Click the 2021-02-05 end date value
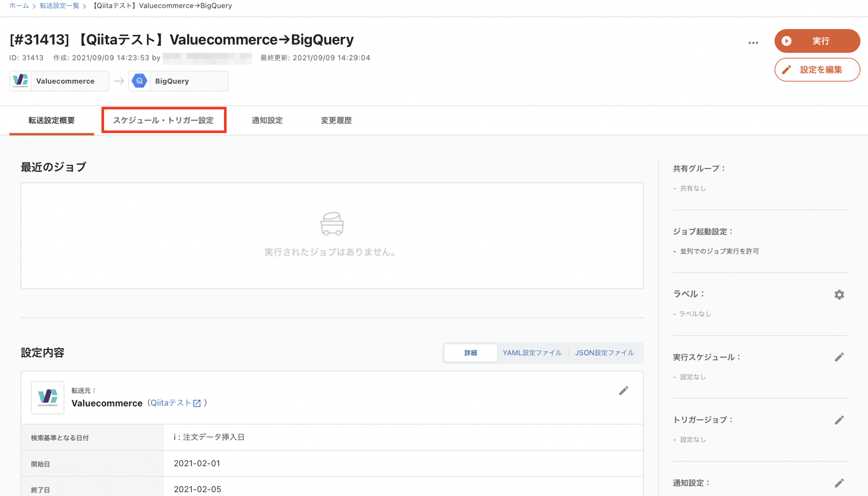This screenshot has width=868, height=496. pyautogui.click(x=197, y=489)
